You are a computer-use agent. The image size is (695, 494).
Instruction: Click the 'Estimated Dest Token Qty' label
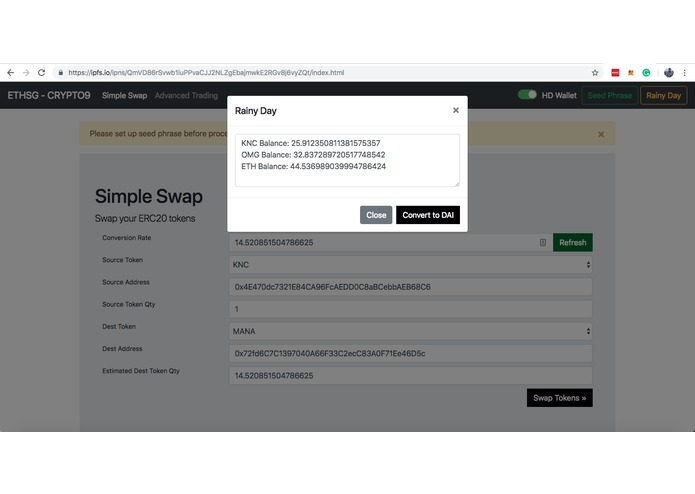141,370
